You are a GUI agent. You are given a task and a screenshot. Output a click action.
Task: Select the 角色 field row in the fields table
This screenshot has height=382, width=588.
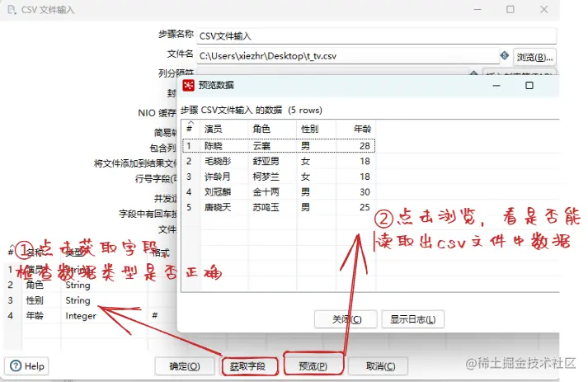[90, 285]
